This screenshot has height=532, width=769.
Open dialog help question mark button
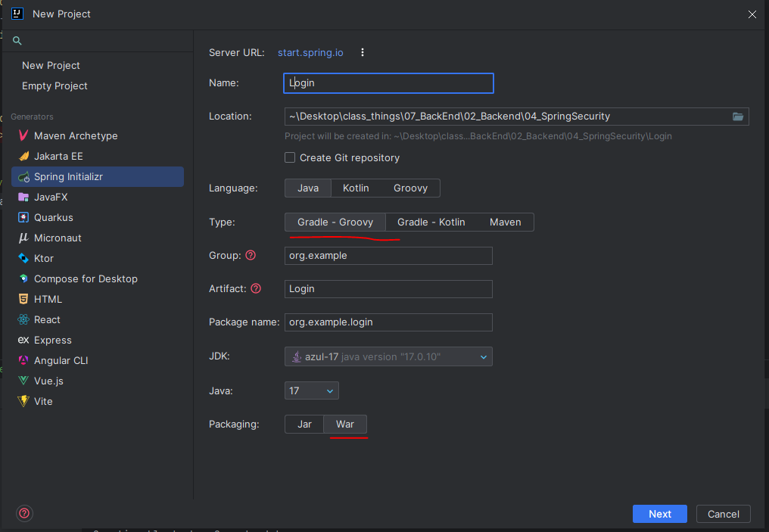(24, 513)
